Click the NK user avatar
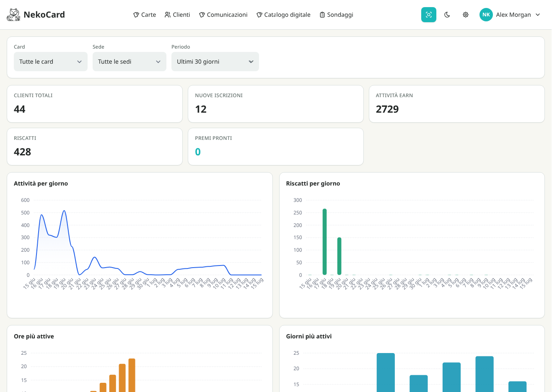This screenshot has width=552, height=392. [486, 15]
